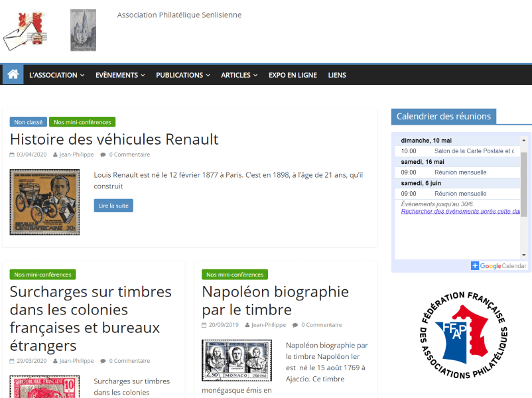Open '0 Commentaire' on Napoléon article
532x398 pixels.
pyautogui.click(x=321, y=325)
